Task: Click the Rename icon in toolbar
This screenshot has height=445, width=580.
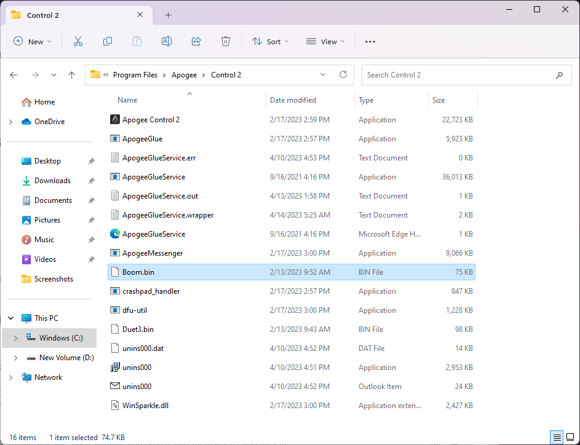Action: coord(166,41)
